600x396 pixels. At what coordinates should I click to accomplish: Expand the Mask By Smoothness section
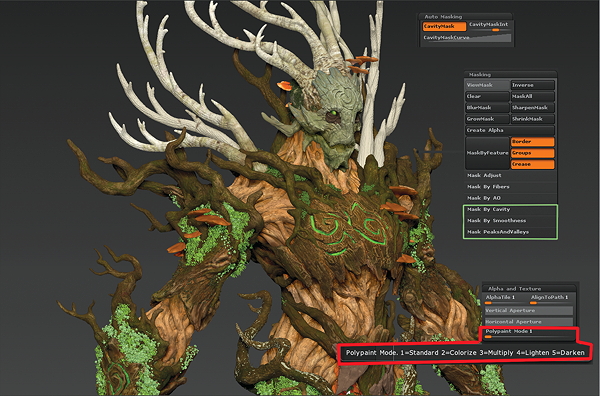pyautogui.click(x=510, y=221)
